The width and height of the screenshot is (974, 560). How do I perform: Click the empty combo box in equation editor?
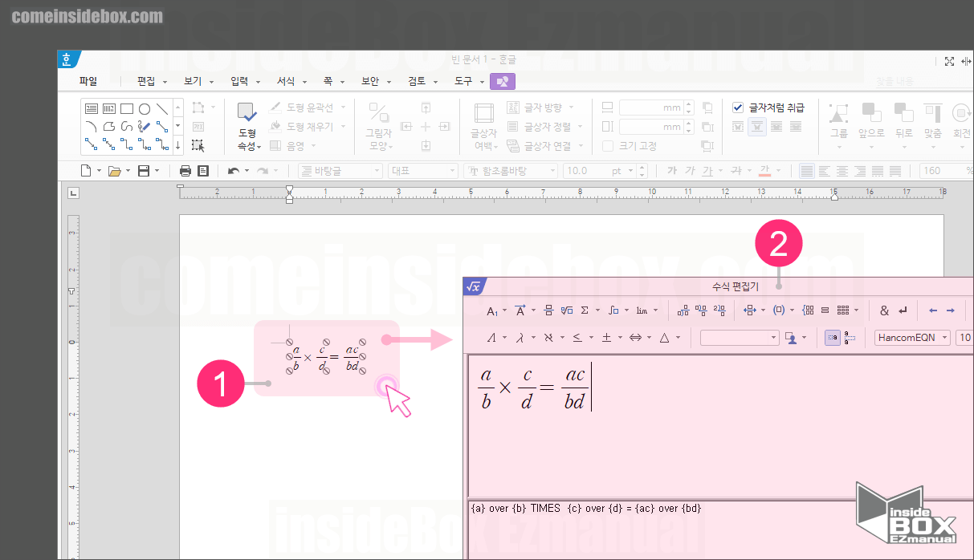pyautogui.click(x=740, y=338)
